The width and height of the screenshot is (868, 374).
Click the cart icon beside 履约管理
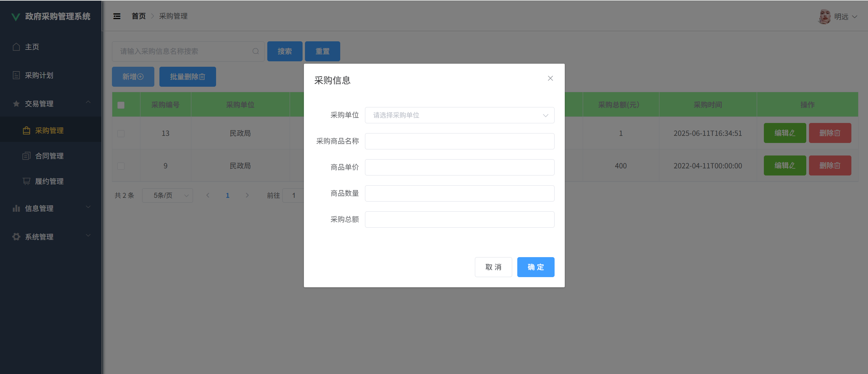(x=26, y=181)
